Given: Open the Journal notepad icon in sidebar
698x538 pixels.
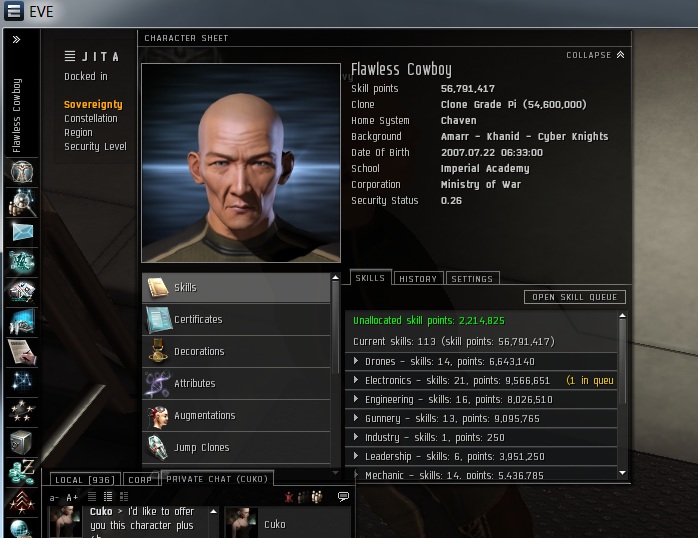Looking at the screenshot, I should coord(21,352).
